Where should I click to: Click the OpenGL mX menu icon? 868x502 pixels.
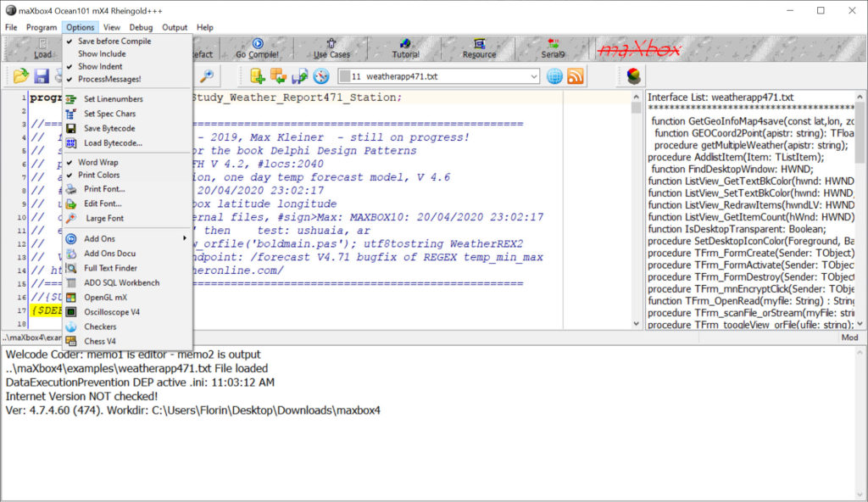71,298
